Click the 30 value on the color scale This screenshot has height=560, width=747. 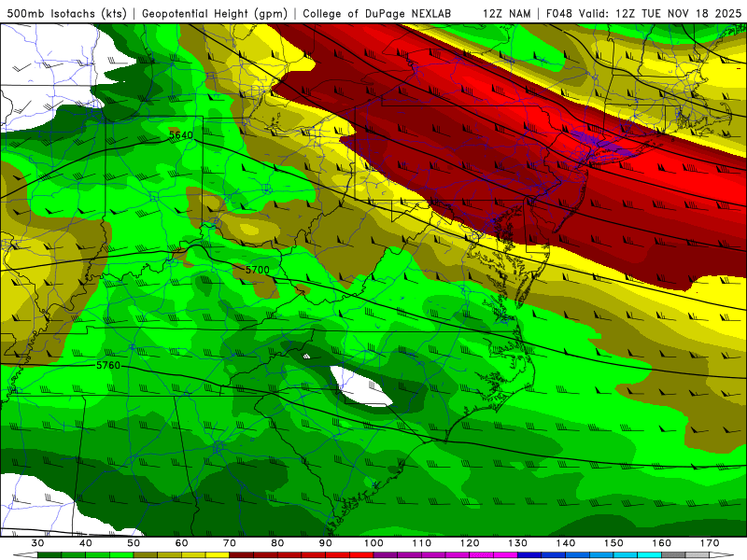pos(37,543)
